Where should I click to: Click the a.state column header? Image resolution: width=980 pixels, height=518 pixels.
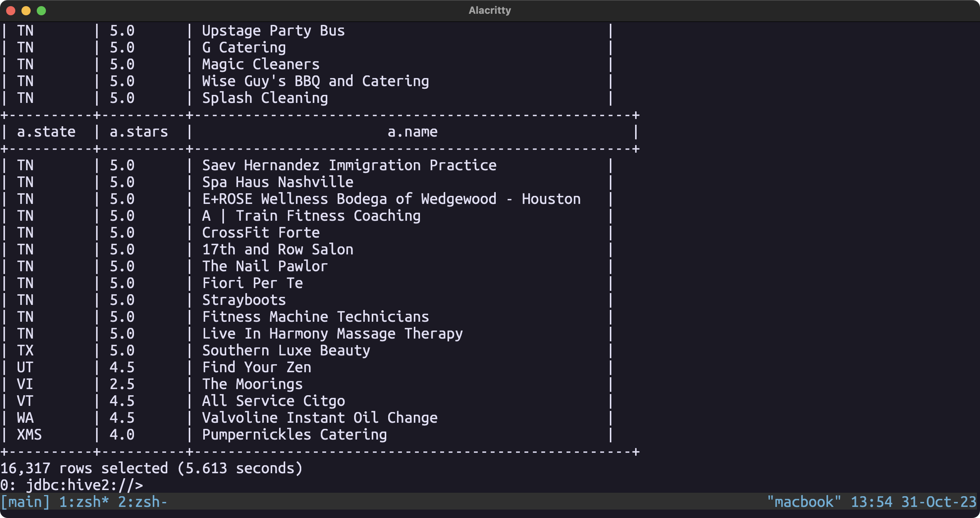[46, 132]
